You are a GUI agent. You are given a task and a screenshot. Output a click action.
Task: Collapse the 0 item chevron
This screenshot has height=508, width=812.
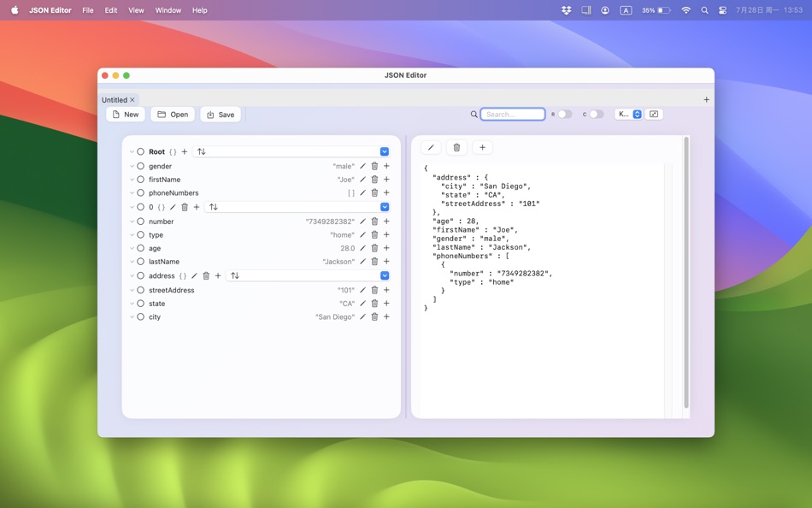[x=132, y=207]
